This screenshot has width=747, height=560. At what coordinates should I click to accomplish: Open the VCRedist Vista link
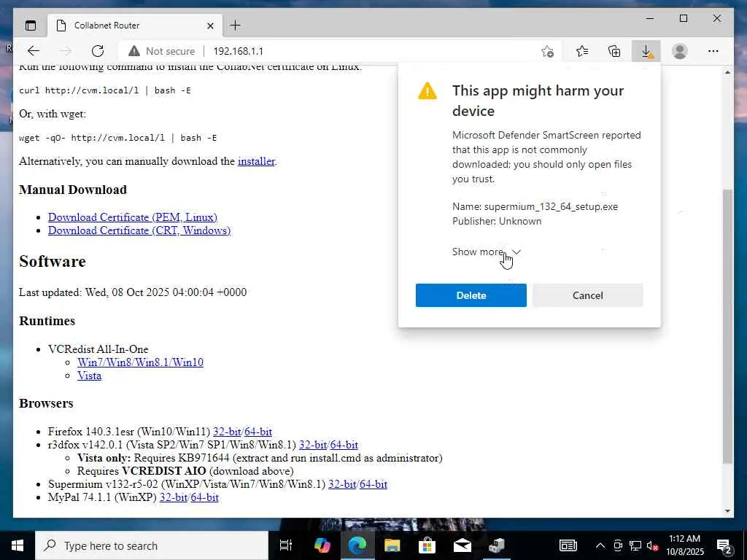90,376
